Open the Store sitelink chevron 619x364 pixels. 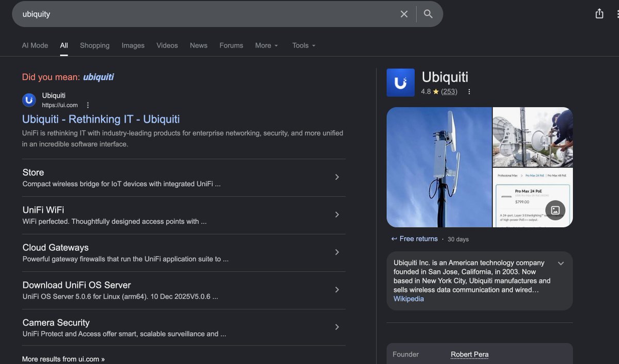pyautogui.click(x=337, y=177)
